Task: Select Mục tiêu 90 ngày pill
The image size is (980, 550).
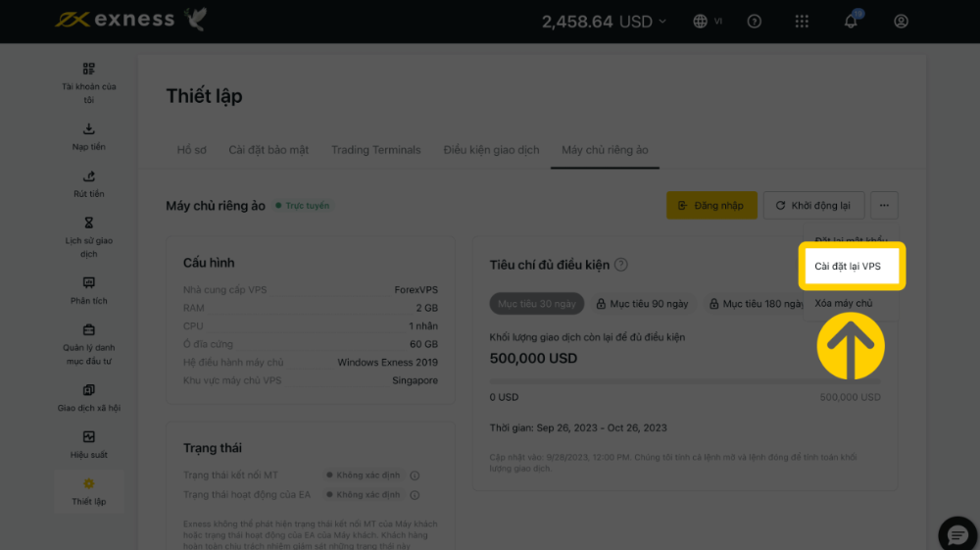Action: [642, 303]
